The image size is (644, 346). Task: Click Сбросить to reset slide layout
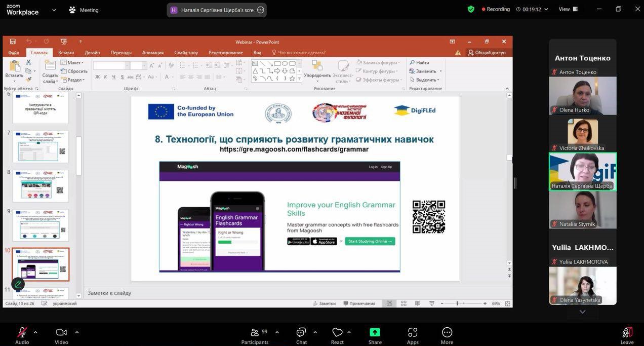point(74,71)
